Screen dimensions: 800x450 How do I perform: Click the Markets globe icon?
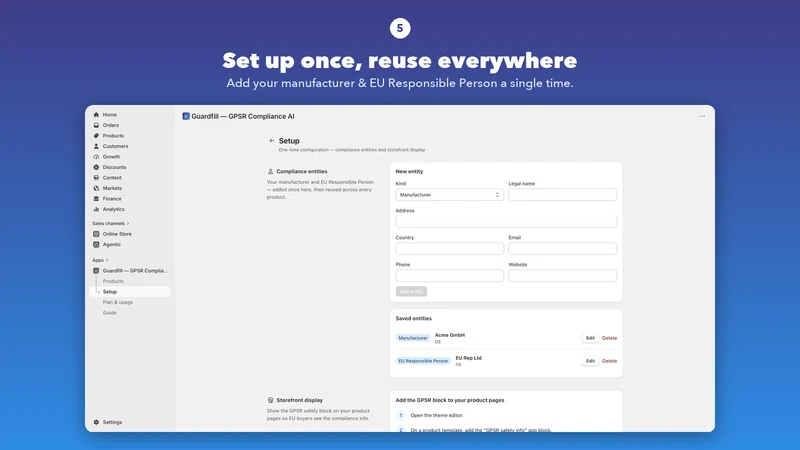click(96, 188)
